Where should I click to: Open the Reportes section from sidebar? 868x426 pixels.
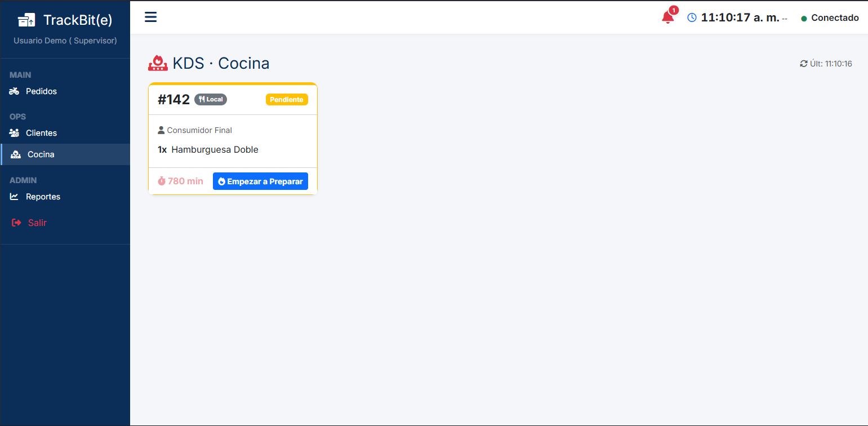tap(43, 196)
